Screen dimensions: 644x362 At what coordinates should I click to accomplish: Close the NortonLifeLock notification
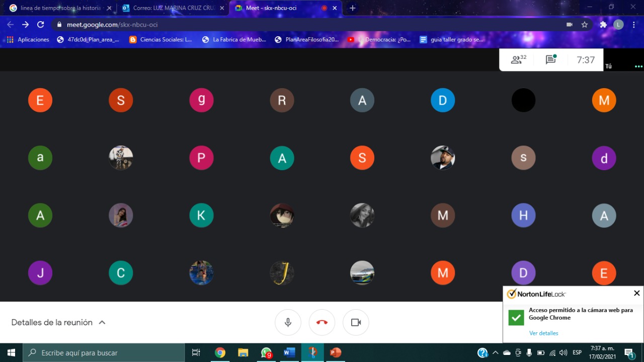coord(636,293)
